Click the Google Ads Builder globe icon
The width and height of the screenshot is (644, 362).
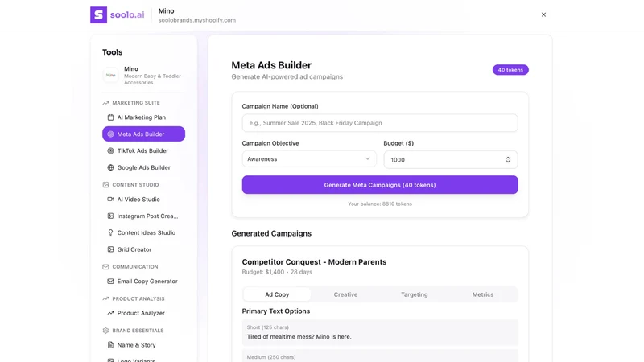[x=110, y=167]
